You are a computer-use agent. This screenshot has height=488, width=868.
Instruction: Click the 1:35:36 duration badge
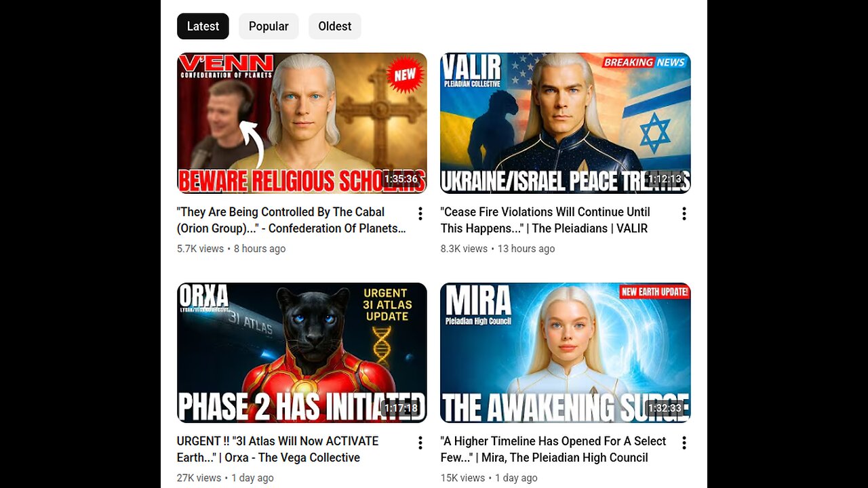click(403, 180)
